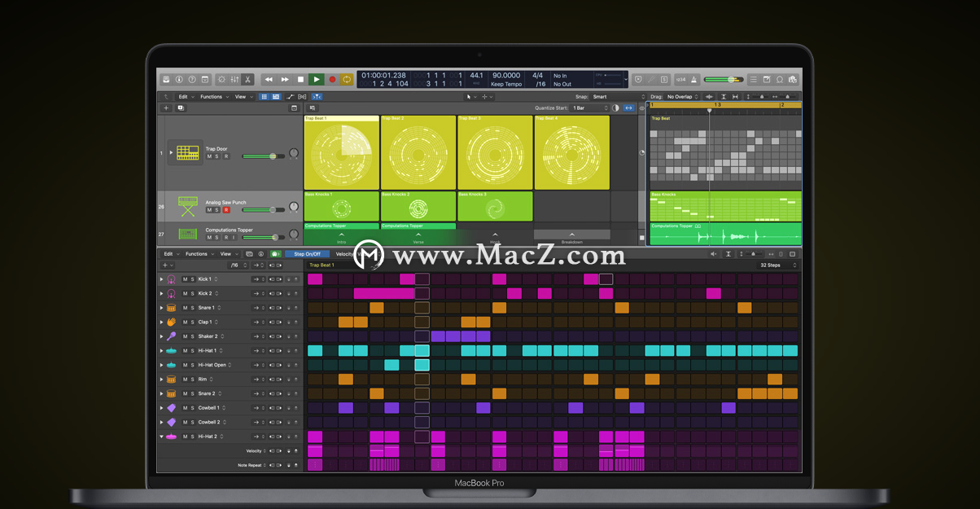Start recording with the red Record button
The image size is (980, 509).
coord(332,79)
